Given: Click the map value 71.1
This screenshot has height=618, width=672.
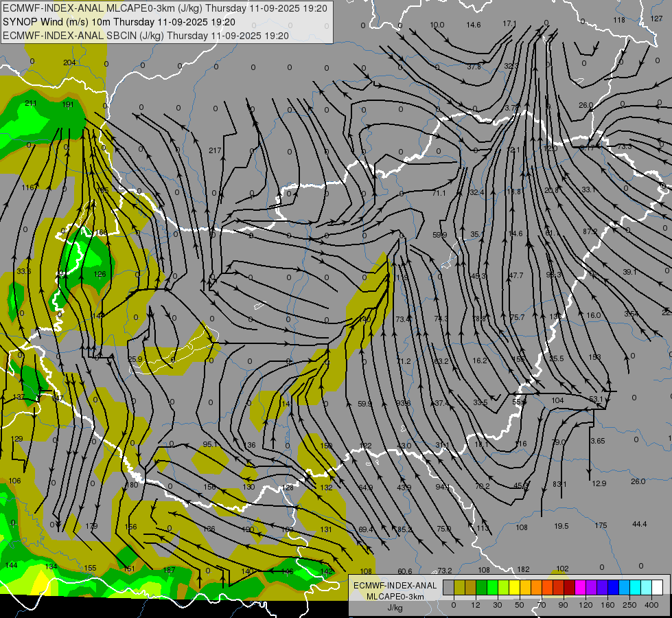Looking at the screenshot, I should click(439, 194).
